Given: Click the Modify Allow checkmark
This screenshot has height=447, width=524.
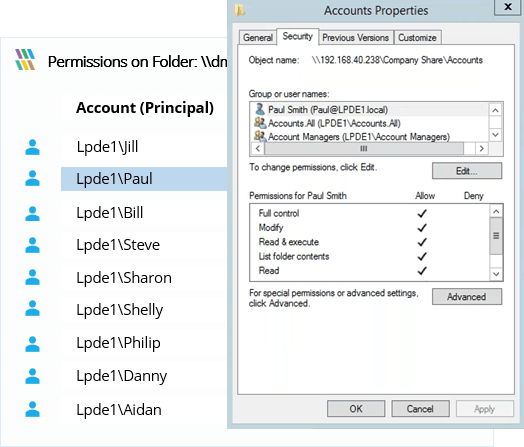Looking at the screenshot, I should [422, 228].
